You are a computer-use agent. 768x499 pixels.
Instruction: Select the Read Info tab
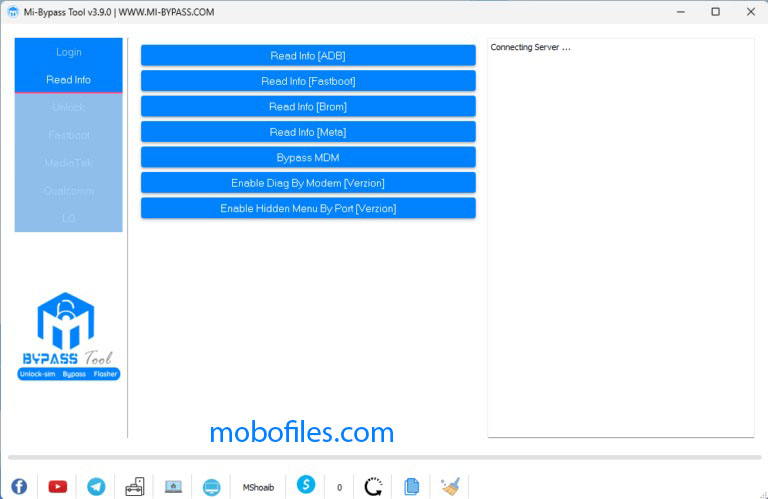69,79
